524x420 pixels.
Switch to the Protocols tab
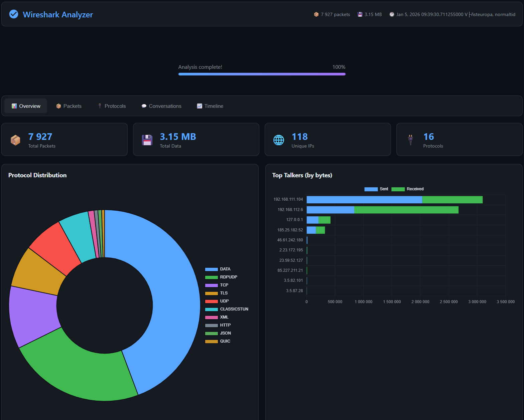click(x=112, y=106)
